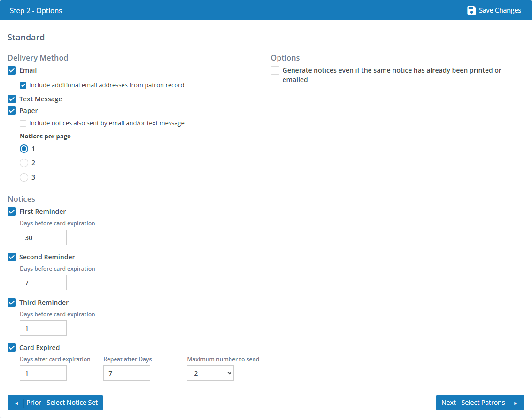Click the Standard notice set heading
The image size is (532, 418).
click(26, 37)
